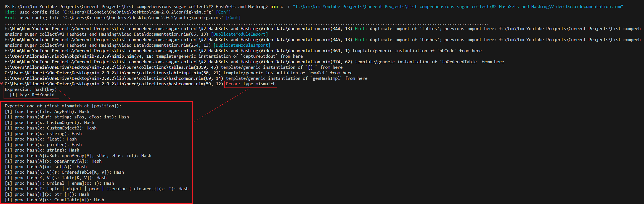Open the nim.cfg config file path

click(137, 12)
